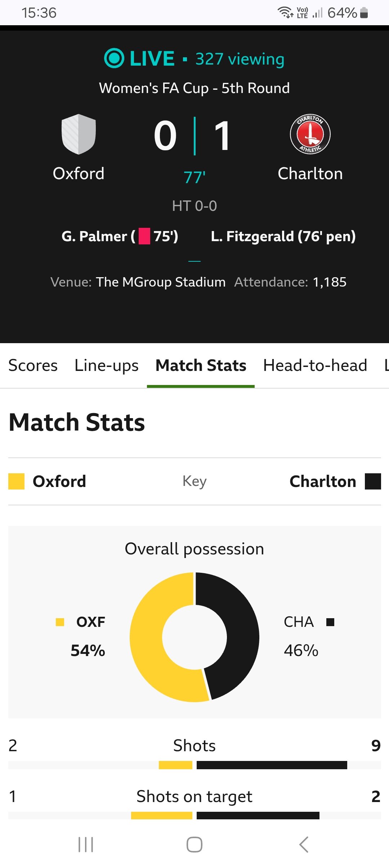Screen dimensions: 389x868
Task: Tap the Wi-Fi status icon
Action: (x=285, y=12)
